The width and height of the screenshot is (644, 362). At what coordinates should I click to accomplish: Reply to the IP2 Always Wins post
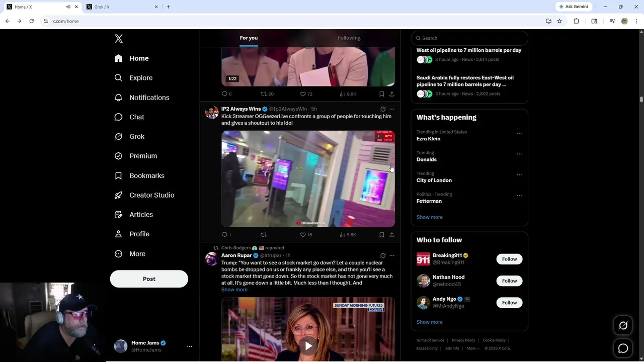(226, 235)
